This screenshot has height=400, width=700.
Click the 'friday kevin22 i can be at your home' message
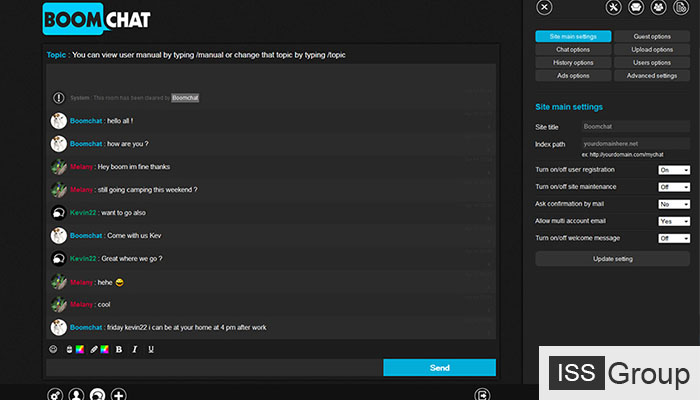click(187, 328)
